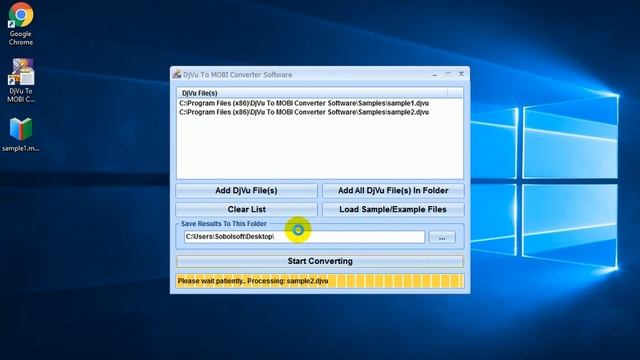Clear the file list
Viewport: 640px width, 360px height.
tap(247, 209)
